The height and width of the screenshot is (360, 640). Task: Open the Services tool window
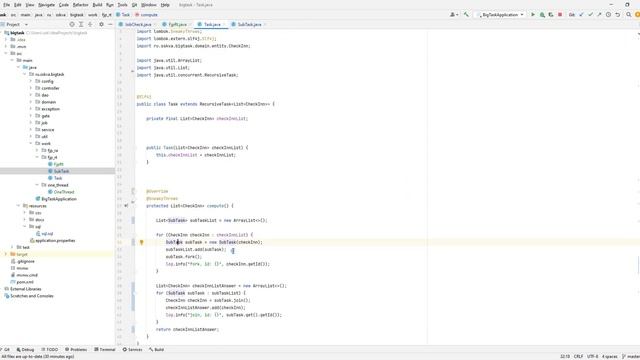(x=132, y=350)
